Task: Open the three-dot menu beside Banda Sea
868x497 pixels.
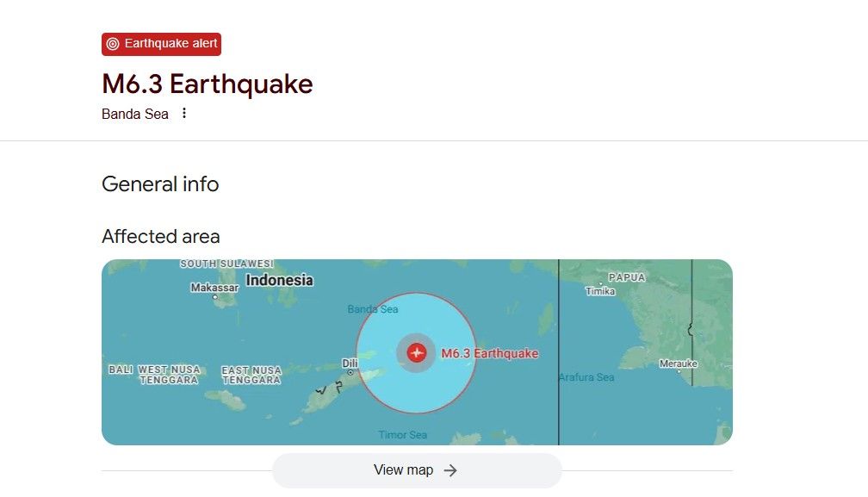Action: pyautogui.click(x=183, y=114)
